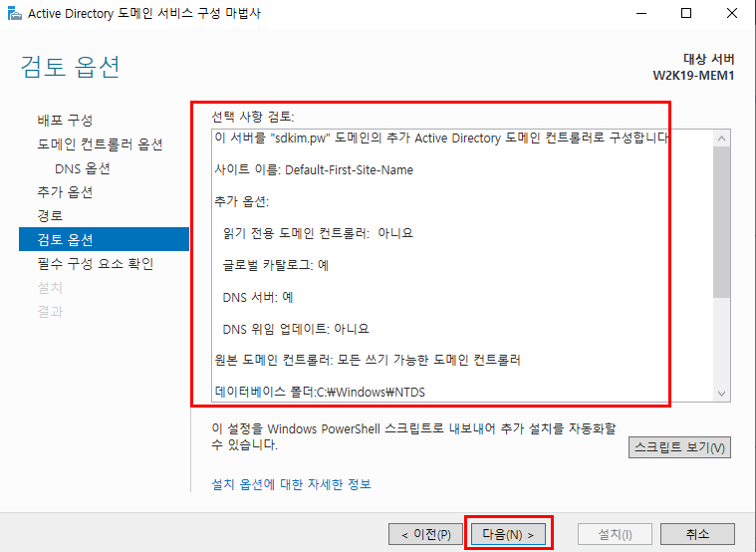Close the wizard window
The image size is (756, 552).
731,13
